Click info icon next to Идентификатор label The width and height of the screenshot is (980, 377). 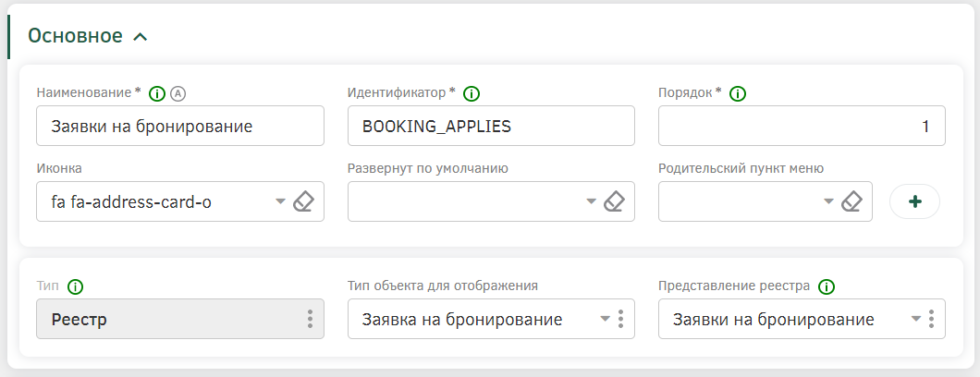tap(472, 94)
